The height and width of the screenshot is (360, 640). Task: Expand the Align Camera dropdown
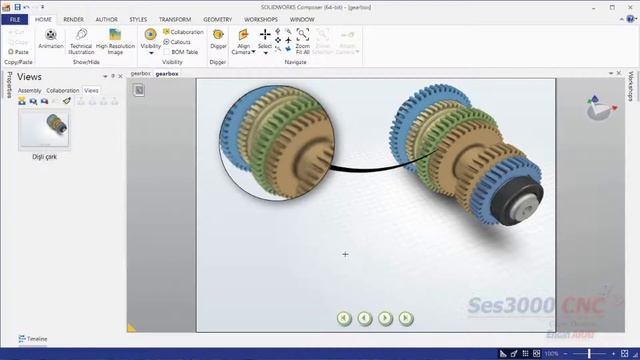point(253,52)
